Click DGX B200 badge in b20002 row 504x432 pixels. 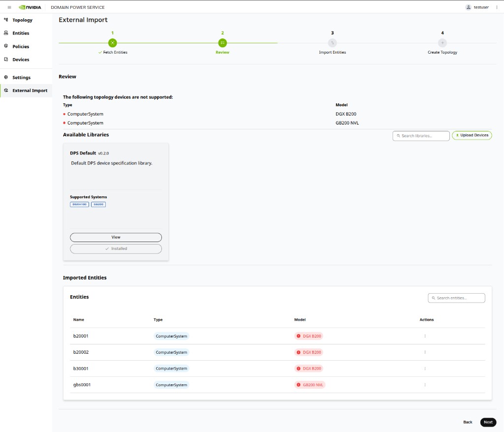(x=309, y=352)
